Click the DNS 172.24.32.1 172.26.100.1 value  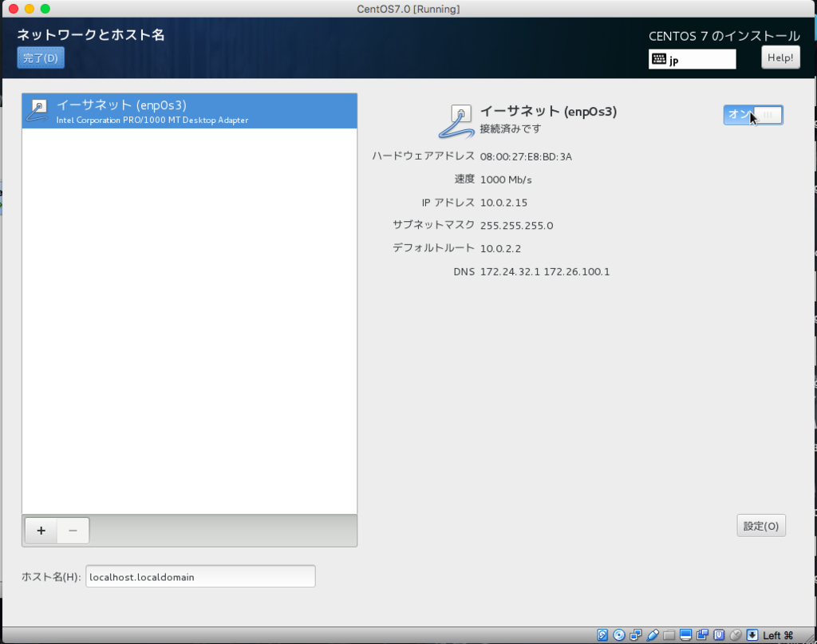[544, 271]
